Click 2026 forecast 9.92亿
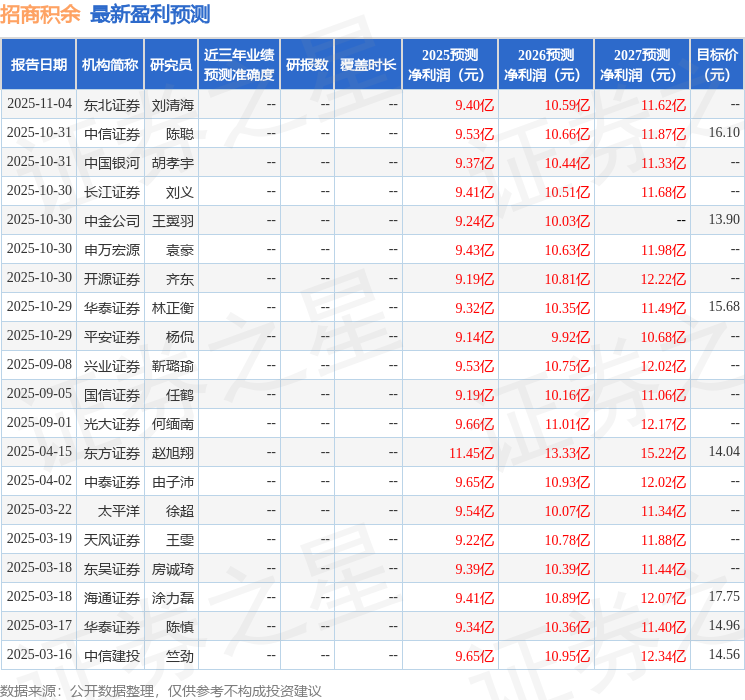 (571, 337)
